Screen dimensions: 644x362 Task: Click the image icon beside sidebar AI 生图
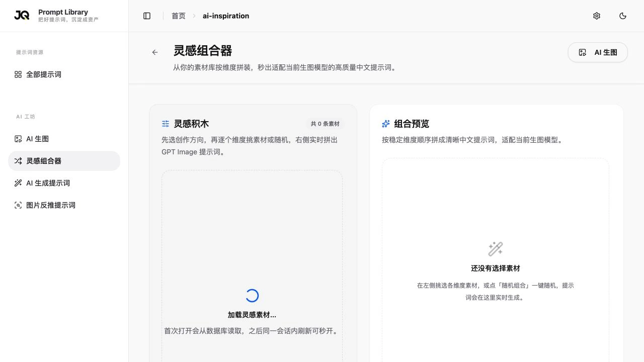(18, 139)
